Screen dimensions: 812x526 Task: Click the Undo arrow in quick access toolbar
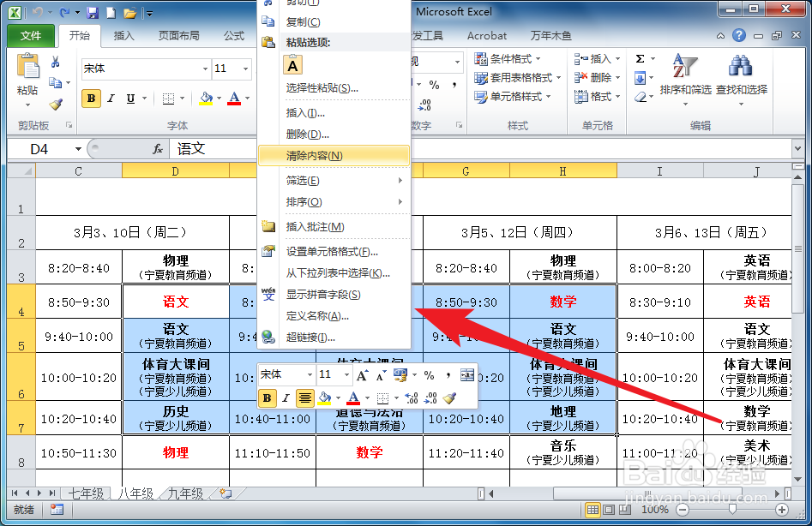click(37, 12)
